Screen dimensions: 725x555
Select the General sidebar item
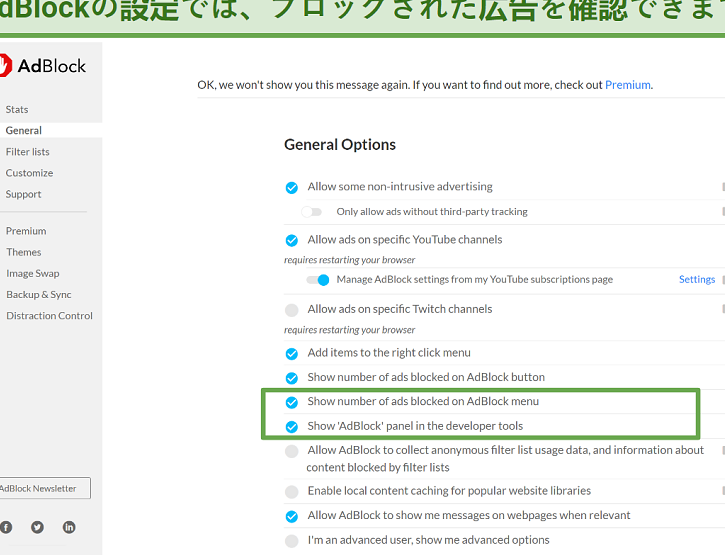(x=24, y=130)
